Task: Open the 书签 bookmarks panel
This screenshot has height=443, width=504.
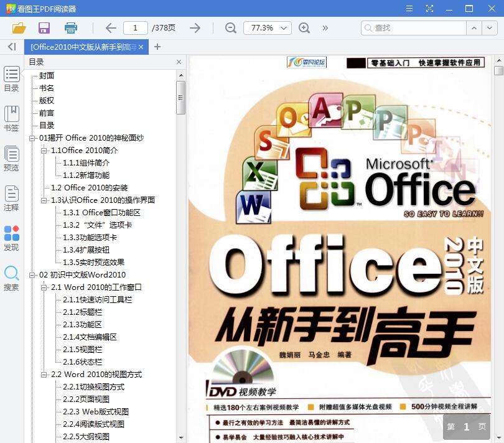Action: [x=12, y=119]
